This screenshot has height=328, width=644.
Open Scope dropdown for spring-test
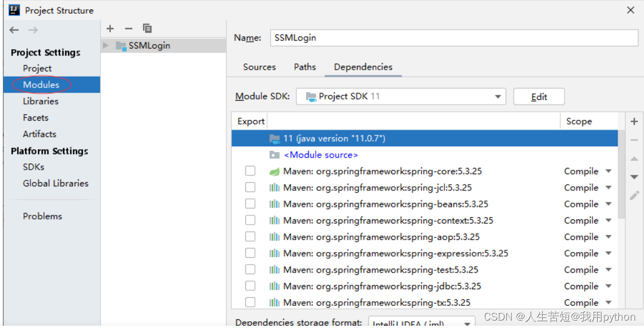(609, 270)
